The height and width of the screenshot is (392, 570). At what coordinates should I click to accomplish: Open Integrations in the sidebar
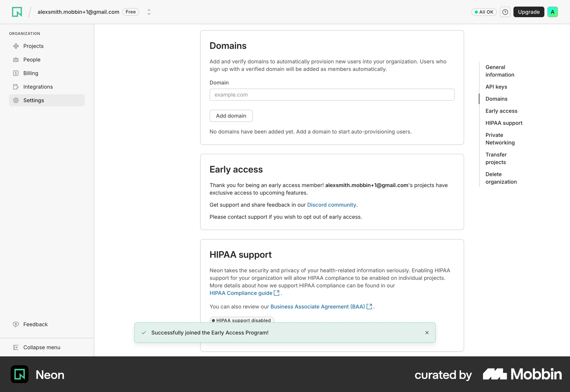point(47,87)
